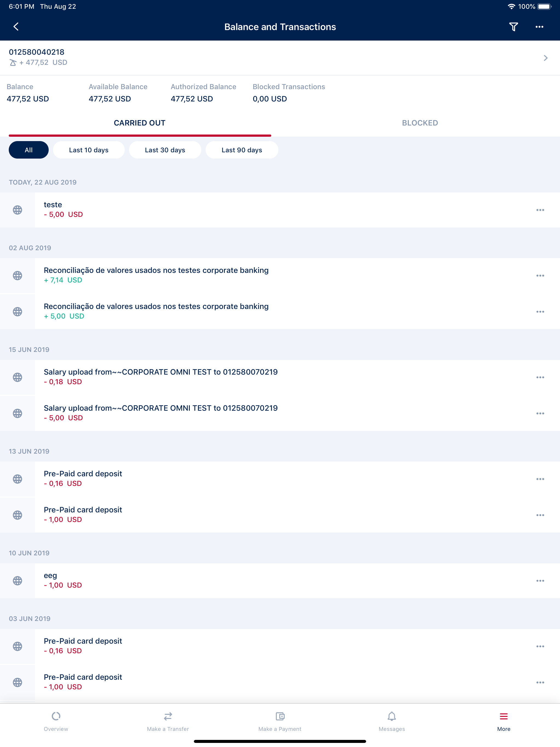
Task: Open the eeg -1,00 USD transaction
Action: tap(280, 581)
